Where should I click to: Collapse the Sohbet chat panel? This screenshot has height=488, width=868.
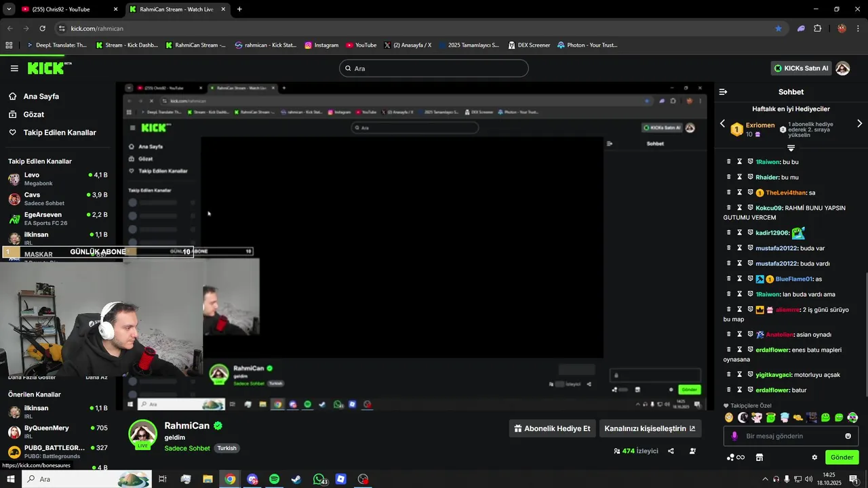click(723, 91)
